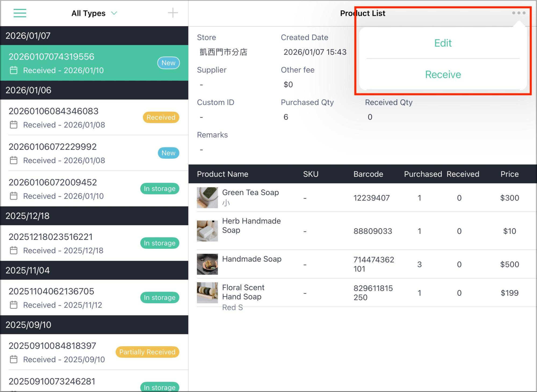Viewport: 537px width, 392px height.
Task: Click the yellow Received status badge
Action: [x=161, y=117]
